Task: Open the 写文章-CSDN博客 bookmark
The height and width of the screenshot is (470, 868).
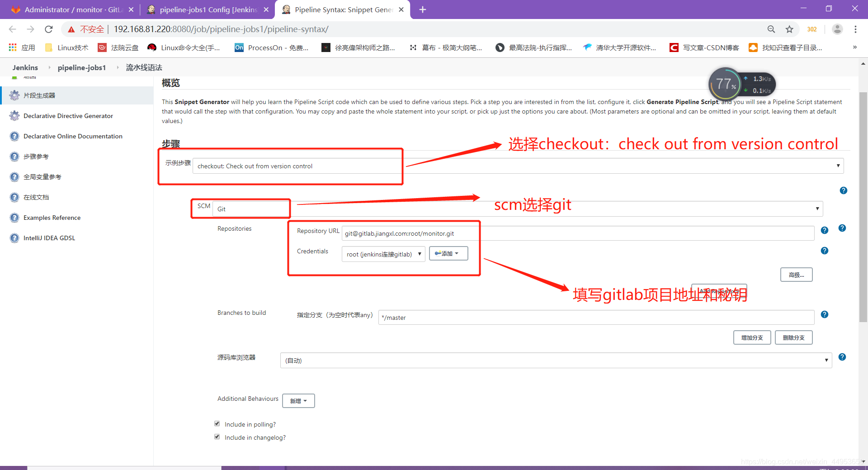Action: point(704,47)
